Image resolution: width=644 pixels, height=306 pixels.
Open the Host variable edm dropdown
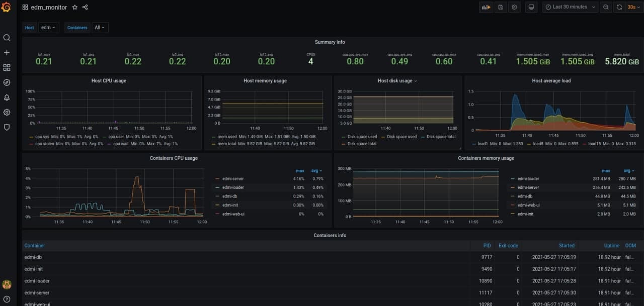(x=48, y=28)
